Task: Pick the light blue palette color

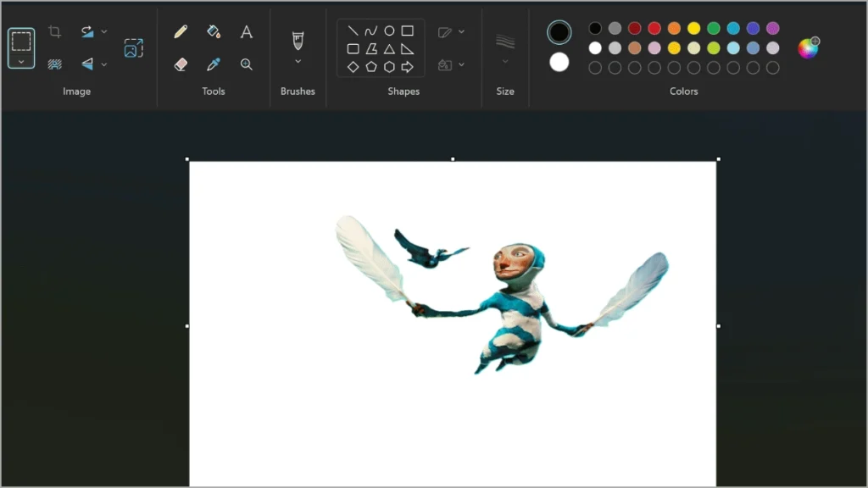Action: (x=733, y=48)
